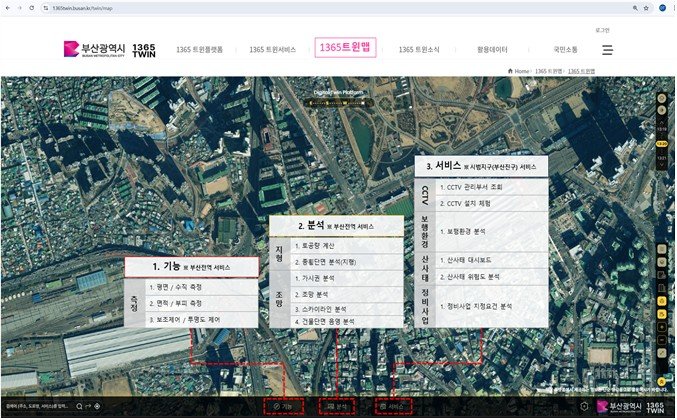Click the address search input field
The width and height of the screenshot is (677, 420).
35,406
